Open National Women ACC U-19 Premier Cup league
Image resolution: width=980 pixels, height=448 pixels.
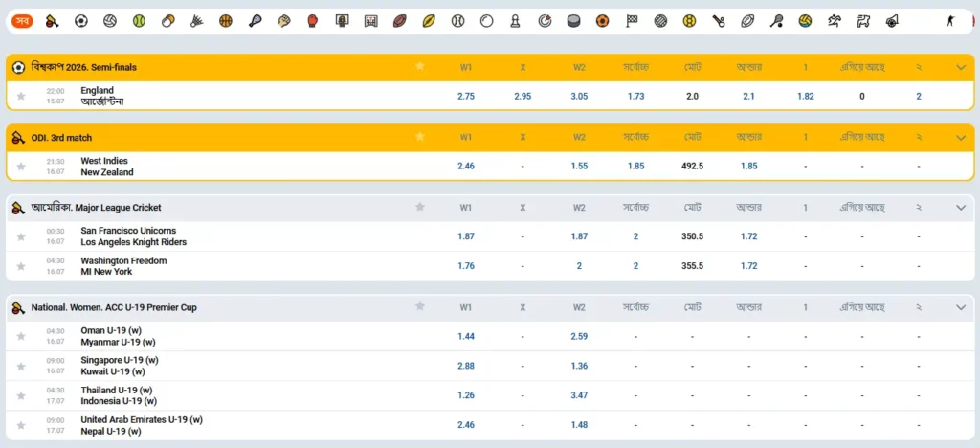[x=114, y=307]
